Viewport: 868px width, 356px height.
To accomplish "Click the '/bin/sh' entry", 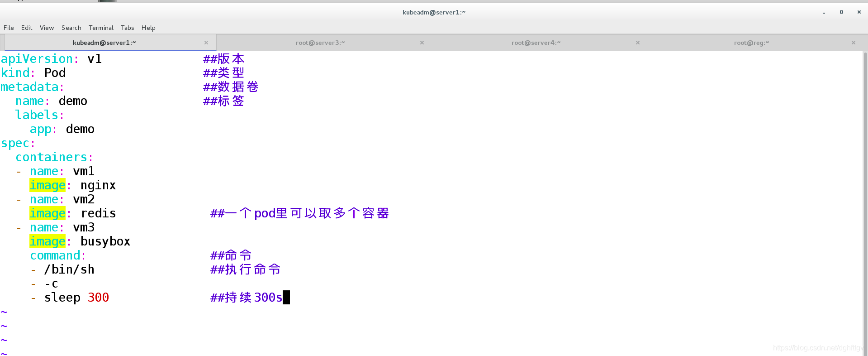I will [69, 269].
